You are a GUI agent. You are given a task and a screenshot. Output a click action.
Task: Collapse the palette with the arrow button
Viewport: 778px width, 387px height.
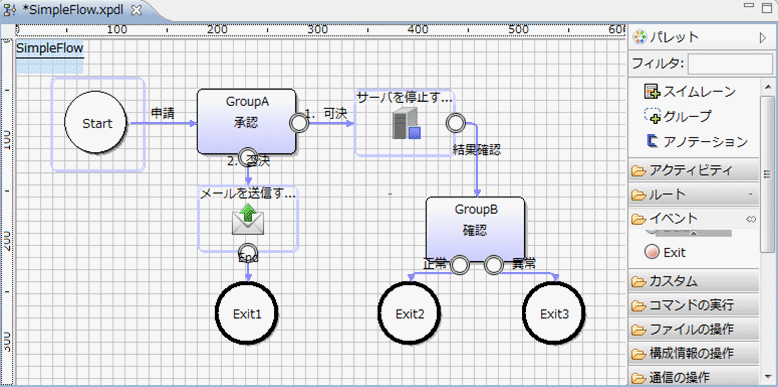click(763, 38)
